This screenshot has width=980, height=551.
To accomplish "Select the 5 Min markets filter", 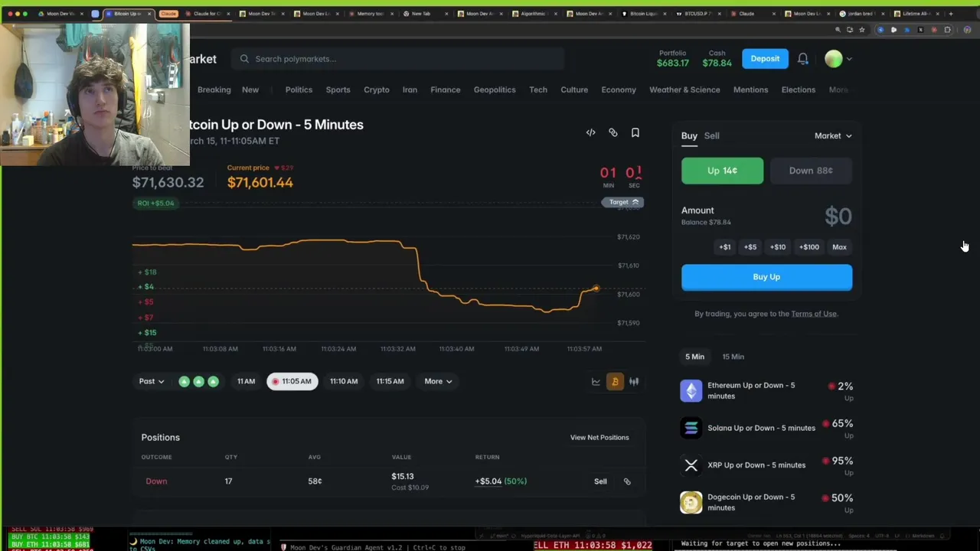I will (694, 357).
